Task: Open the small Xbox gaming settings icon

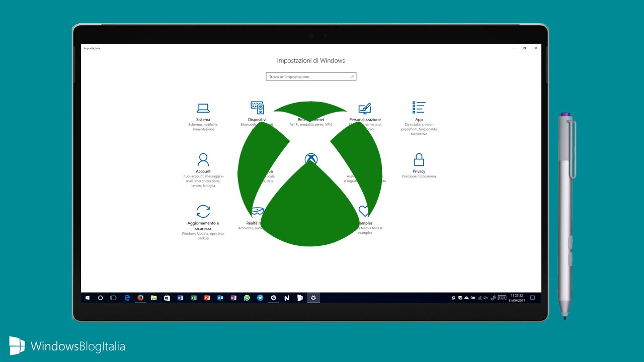Action: 311,159
